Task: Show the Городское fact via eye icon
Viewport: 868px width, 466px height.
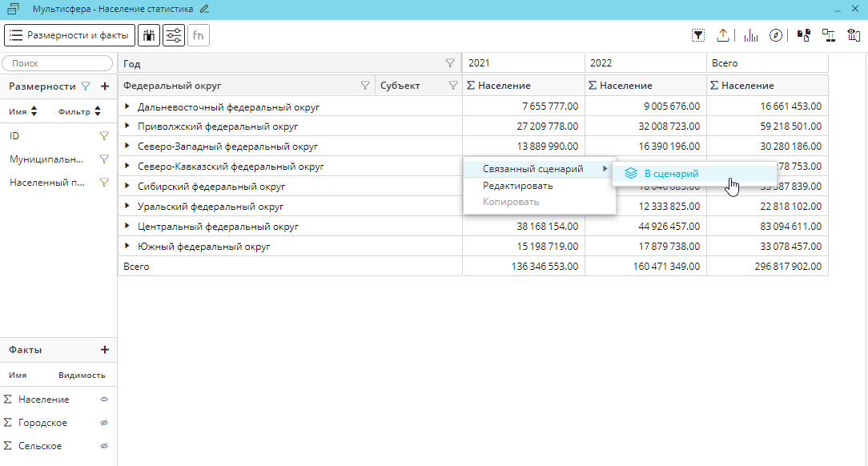Action: pyautogui.click(x=103, y=423)
